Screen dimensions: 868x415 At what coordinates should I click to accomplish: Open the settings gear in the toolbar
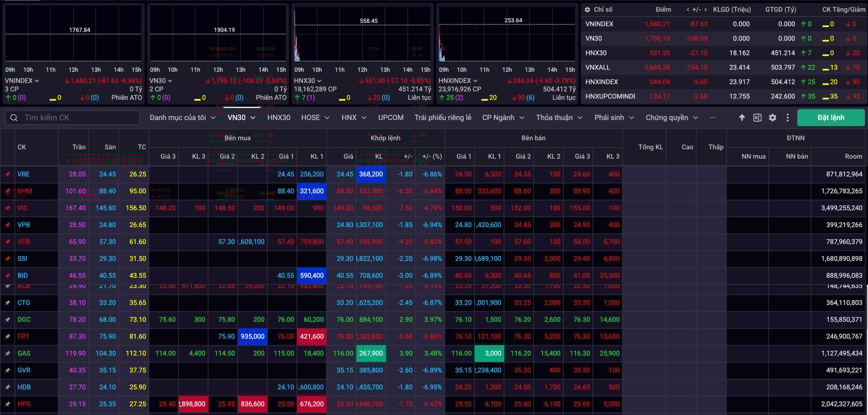point(772,117)
